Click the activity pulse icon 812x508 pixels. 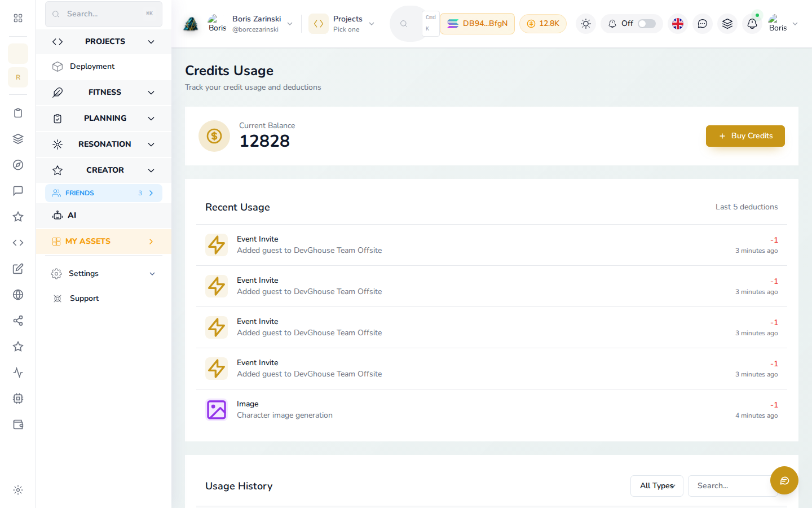pyautogui.click(x=18, y=373)
